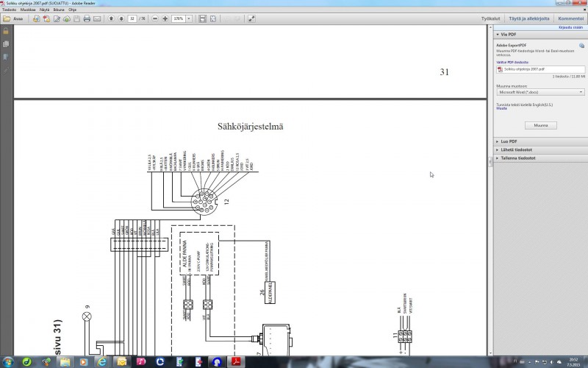588x368 pixels.
Task: Switch to the Kommentoi tab
Action: 570,18
